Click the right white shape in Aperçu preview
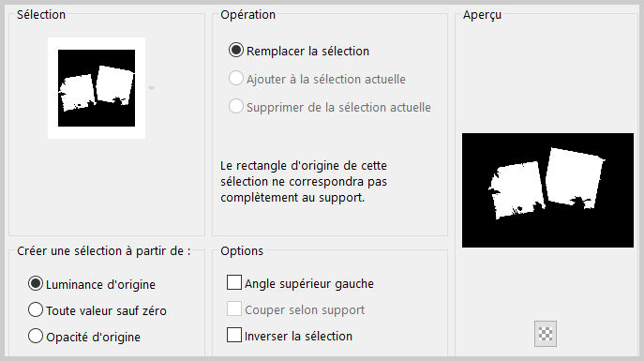The image size is (644, 361). tap(575, 177)
